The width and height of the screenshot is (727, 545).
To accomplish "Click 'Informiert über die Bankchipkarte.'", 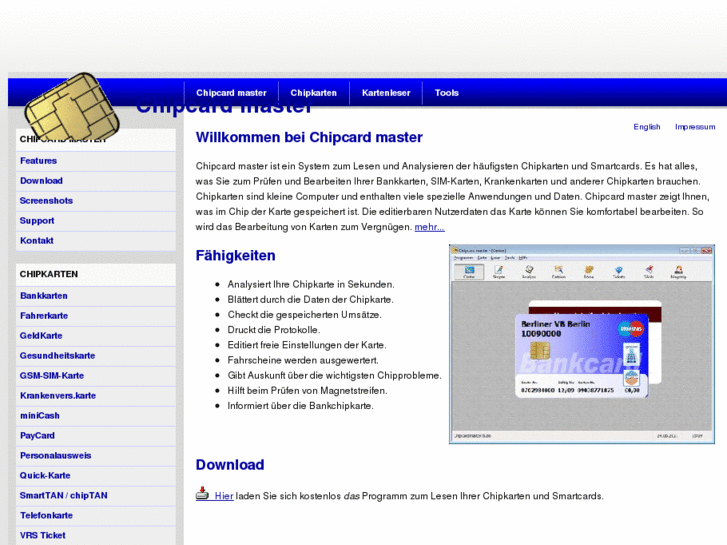I will [x=300, y=406].
